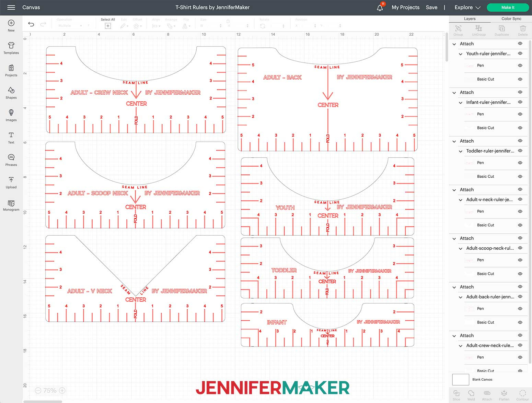Click the notification bell

click(380, 7)
